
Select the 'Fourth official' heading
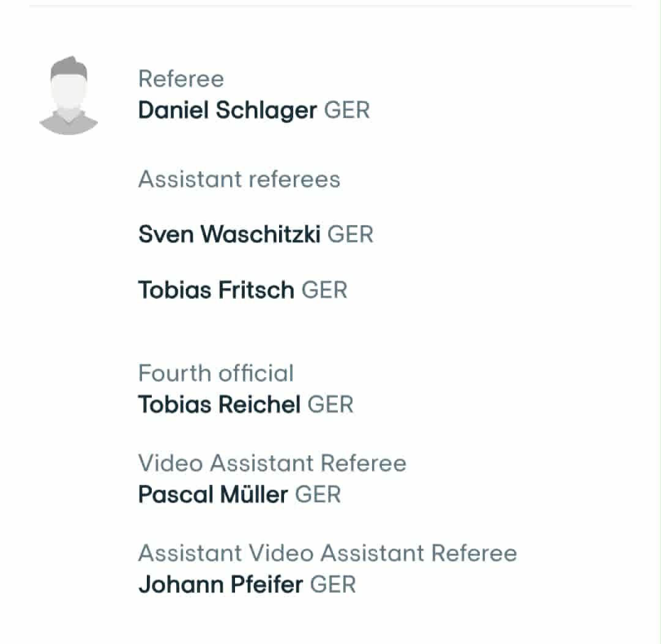pyautogui.click(x=215, y=373)
